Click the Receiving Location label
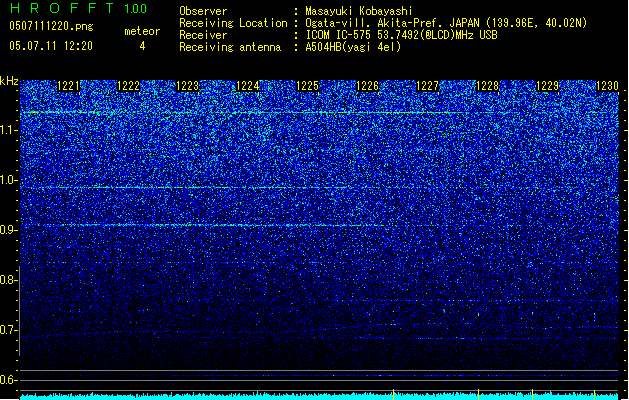This screenshot has width=629, height=400. pos(233,23)
